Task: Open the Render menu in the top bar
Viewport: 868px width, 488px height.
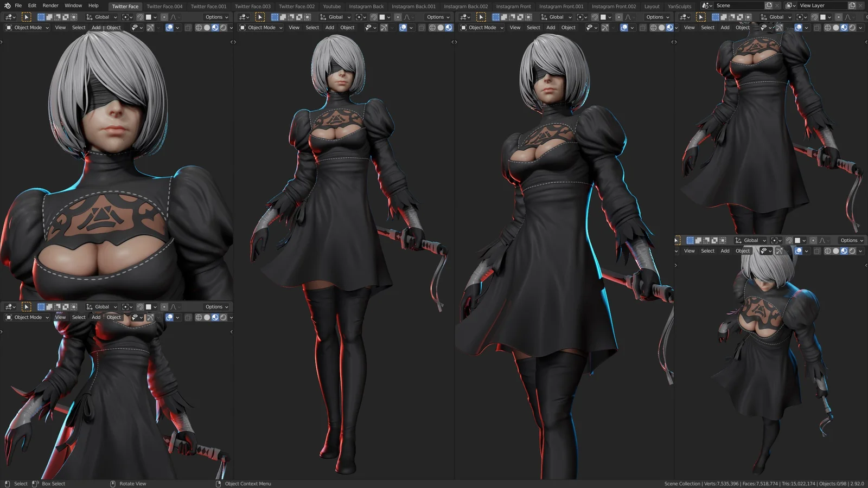Action: (x=50, y=5)
